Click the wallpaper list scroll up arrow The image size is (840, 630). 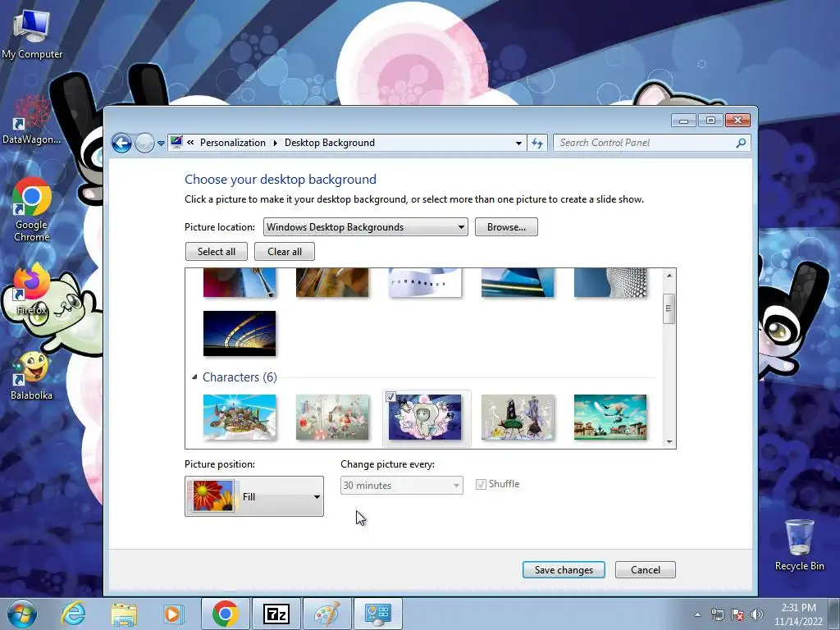pos(669,276)
